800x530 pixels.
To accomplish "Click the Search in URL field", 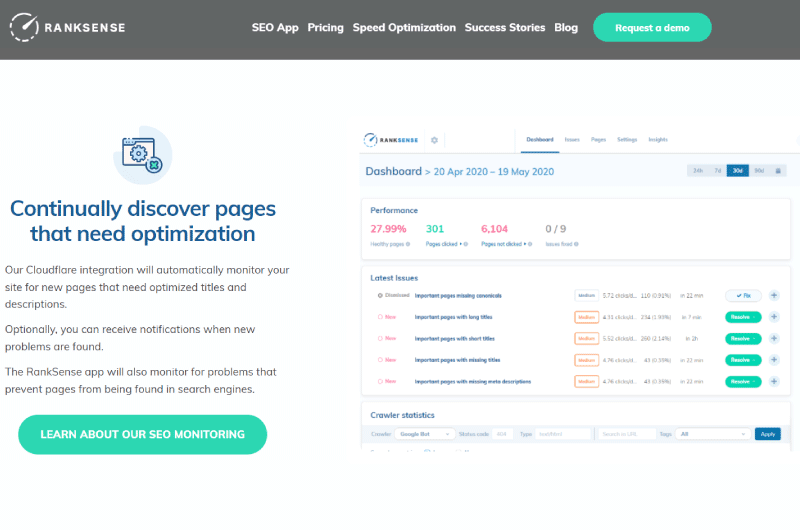I will tap(627, 434).
